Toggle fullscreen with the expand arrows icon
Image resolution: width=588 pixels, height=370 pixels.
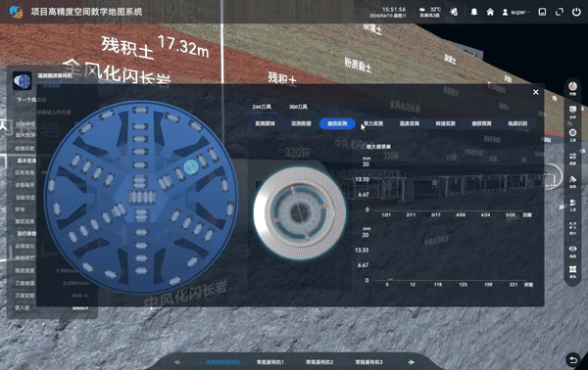(x=560, y=12)
